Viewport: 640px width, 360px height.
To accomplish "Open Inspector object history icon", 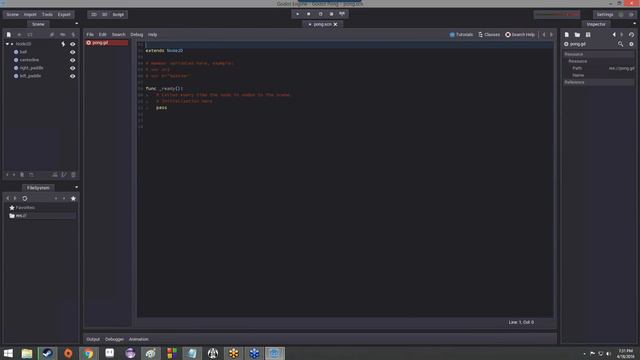I will [x=631, y=35].
